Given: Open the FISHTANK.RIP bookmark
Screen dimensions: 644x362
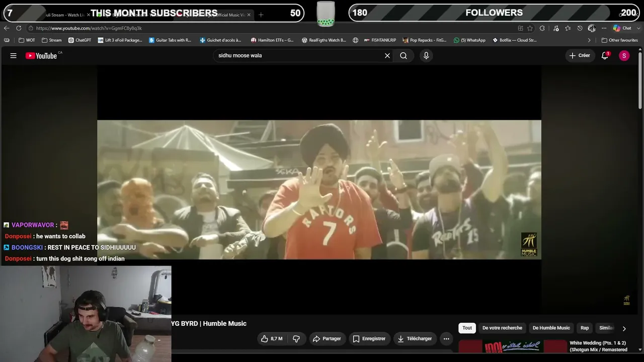Looking at the screenshot, I should 380,40.
